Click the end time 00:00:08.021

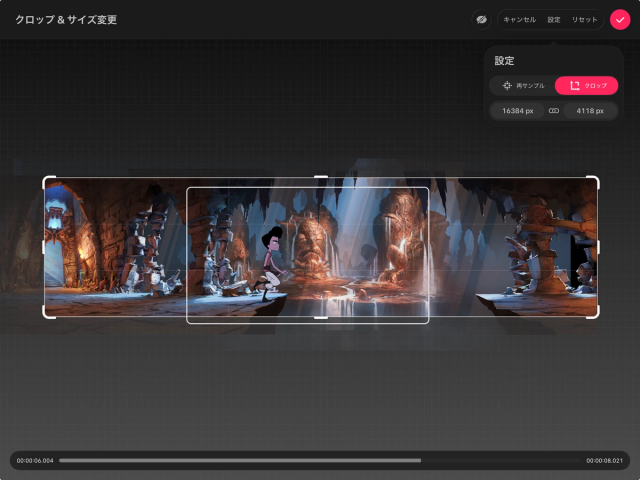(x=604, y=460)
